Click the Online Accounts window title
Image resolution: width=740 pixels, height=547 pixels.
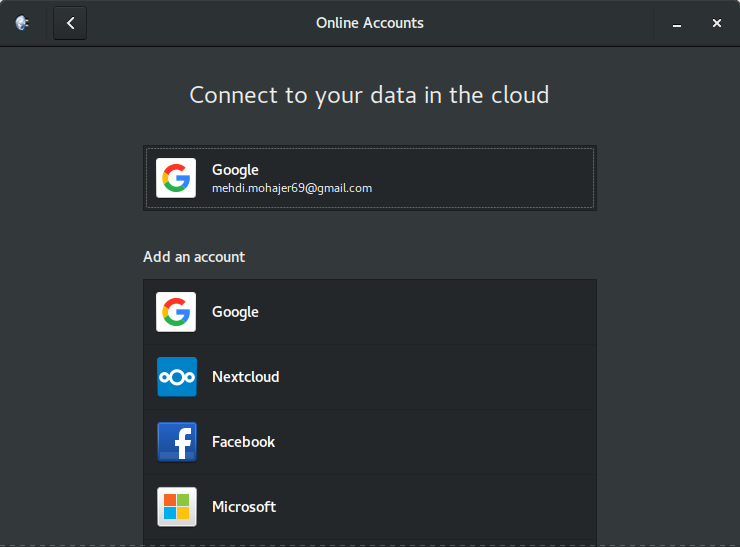(370, 23)
